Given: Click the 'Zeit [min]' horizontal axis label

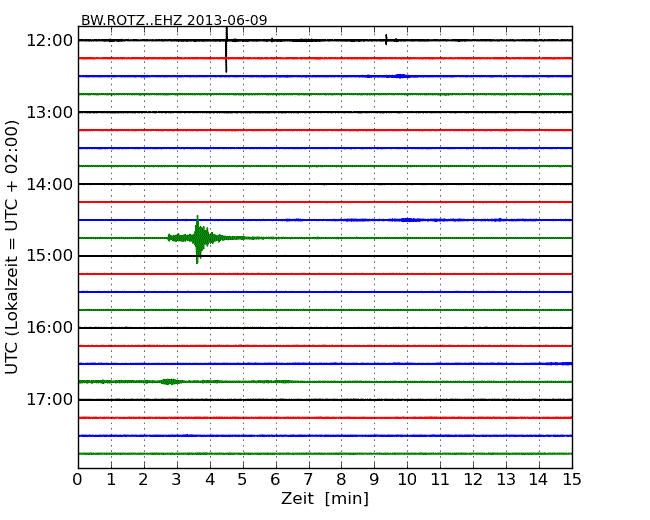Looking at the screenshot, I should (325, 498).
